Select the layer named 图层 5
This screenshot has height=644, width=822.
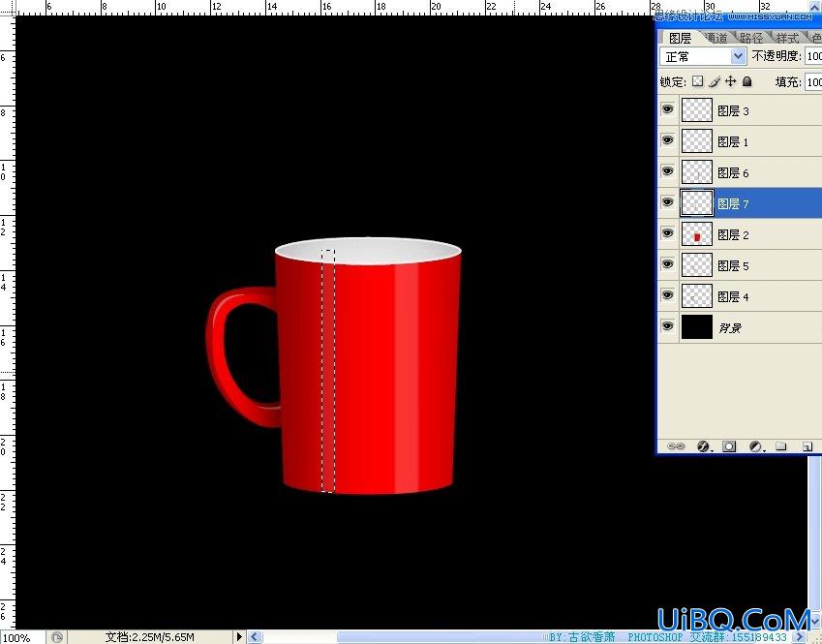733,265
